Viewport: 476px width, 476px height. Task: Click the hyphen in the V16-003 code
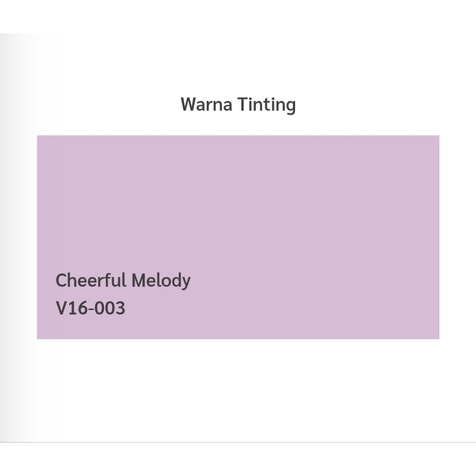click(x=91, y=309)
